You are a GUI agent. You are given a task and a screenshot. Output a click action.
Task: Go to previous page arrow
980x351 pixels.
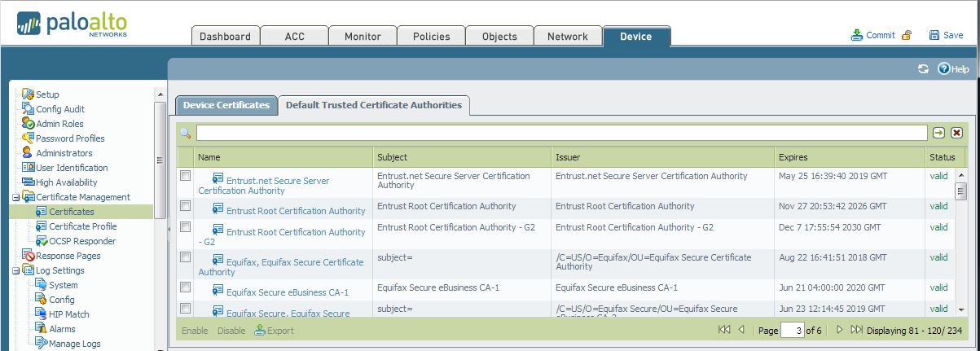[741, 330]
